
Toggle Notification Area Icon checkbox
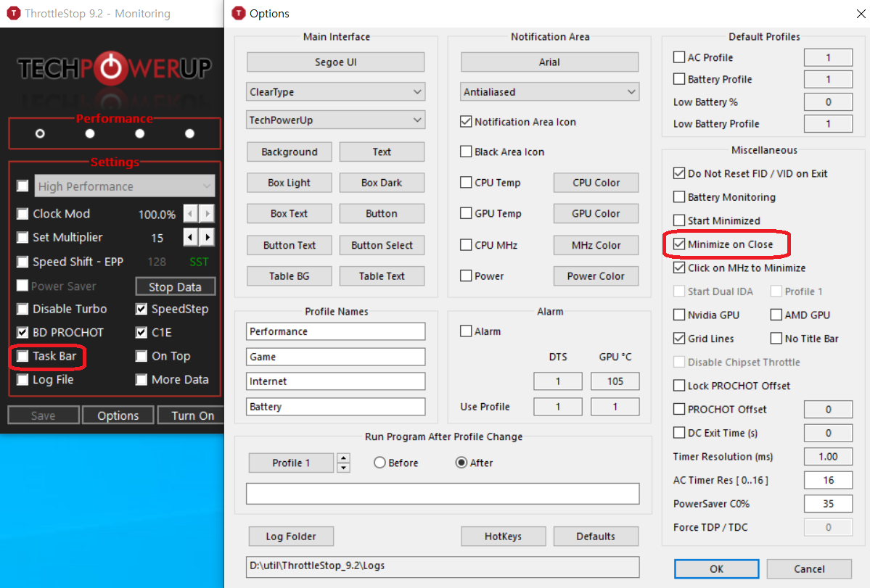click(x=466, y=122)
